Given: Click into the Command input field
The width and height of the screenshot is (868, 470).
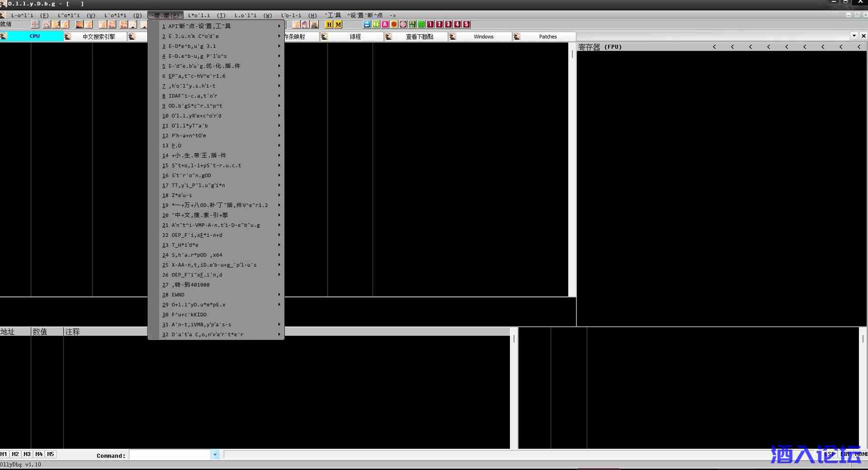Looking at the screenshot, I should click(170, 455).
